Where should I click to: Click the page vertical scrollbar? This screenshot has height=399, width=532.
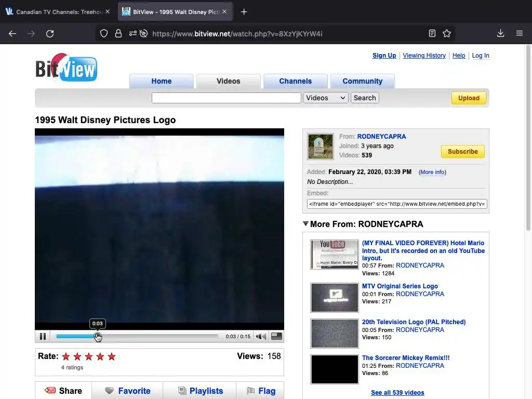[528, 138]
